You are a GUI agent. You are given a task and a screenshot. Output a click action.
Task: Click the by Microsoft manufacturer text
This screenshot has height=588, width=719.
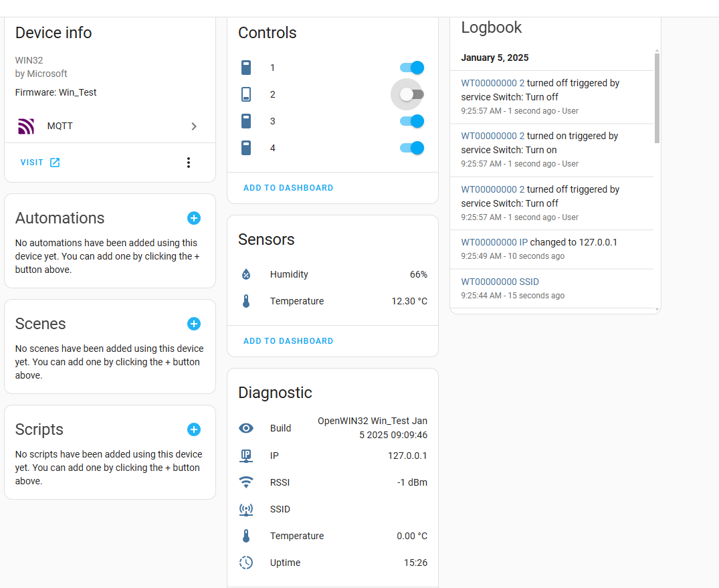tap(41, 74)
